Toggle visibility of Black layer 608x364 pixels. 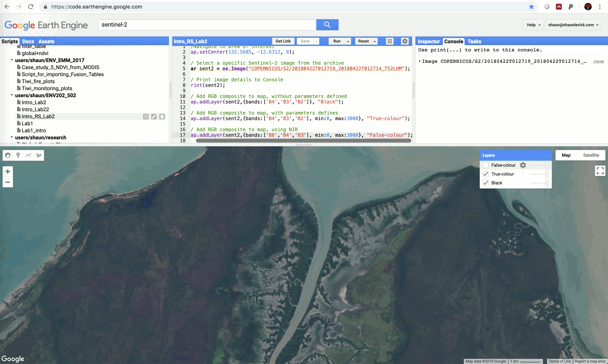(486, 182)
